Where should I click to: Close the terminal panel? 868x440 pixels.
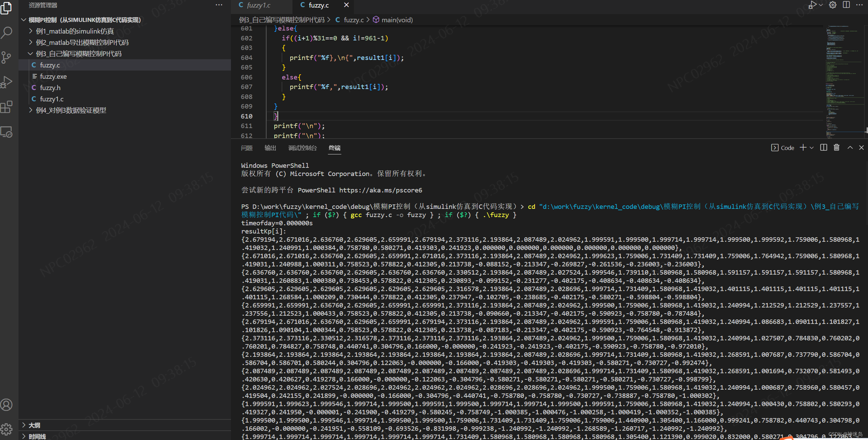coord(861,148)
